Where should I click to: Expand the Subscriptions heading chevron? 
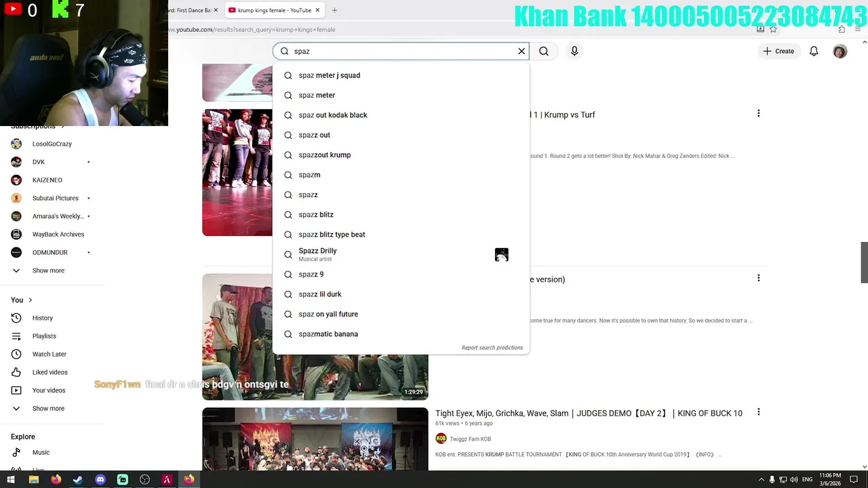[x=62, y=127]
